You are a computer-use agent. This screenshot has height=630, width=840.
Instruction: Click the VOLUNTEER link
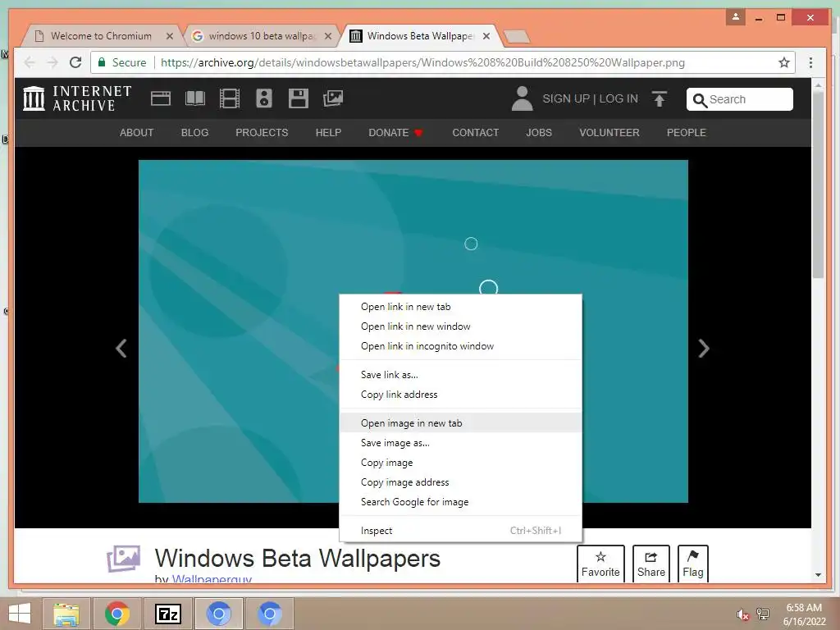[x=609, y=133]
